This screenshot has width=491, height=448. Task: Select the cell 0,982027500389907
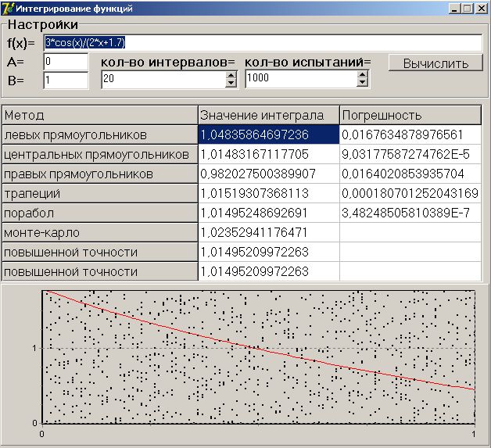click(x=269, y=174)
